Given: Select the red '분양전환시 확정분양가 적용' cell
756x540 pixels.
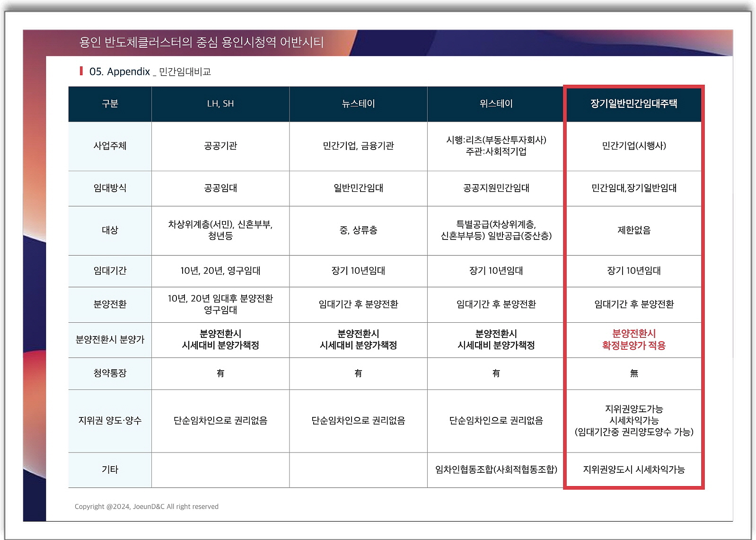Looking at the screenshot, I should click(x=634, y=340).
